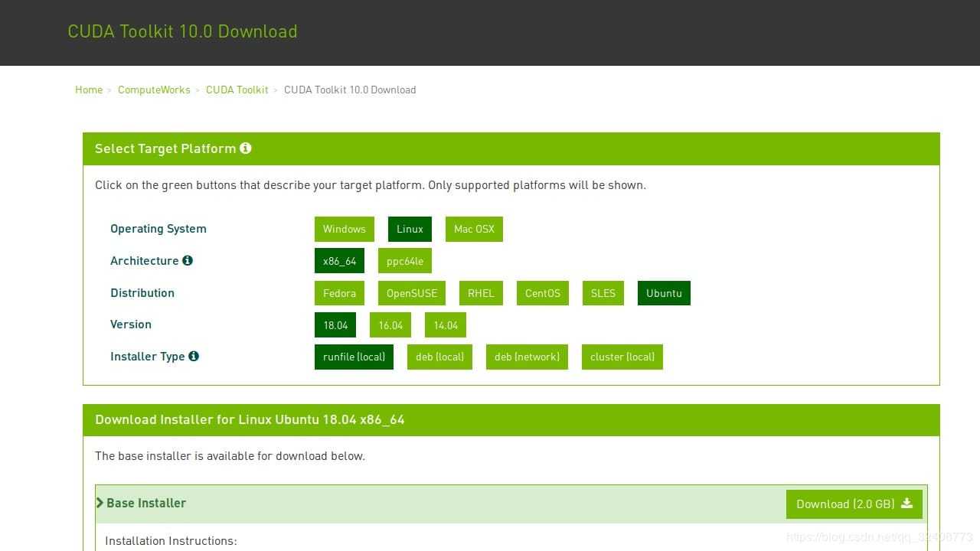
Task: Collapse the Base Installer chevron
Action: (x=100, y=503)
